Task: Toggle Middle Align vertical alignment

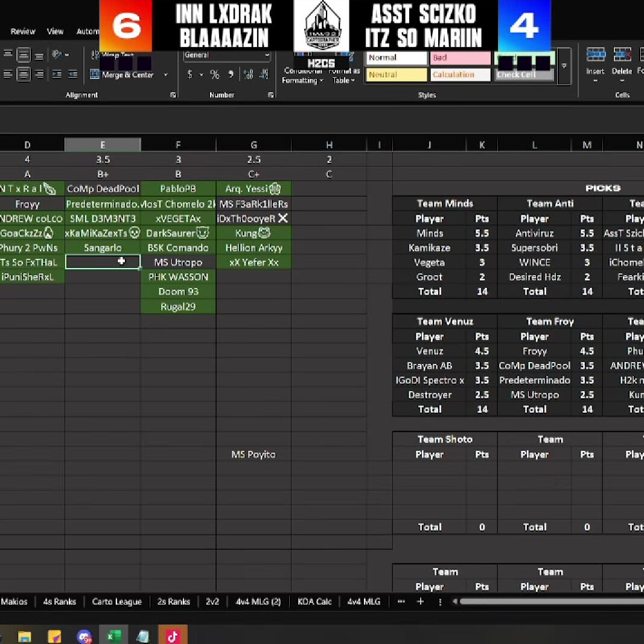Action: pyautogui.click(x=24, y=56)
